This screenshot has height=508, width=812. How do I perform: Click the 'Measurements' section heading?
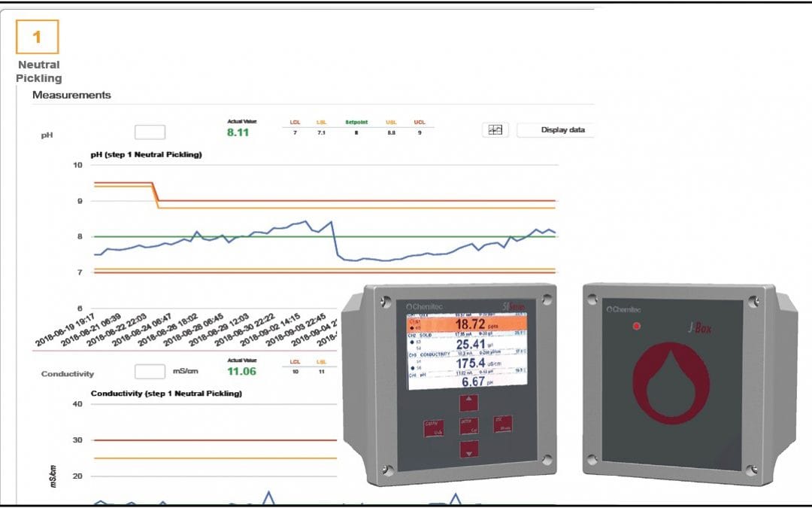(x=71, y=95)
